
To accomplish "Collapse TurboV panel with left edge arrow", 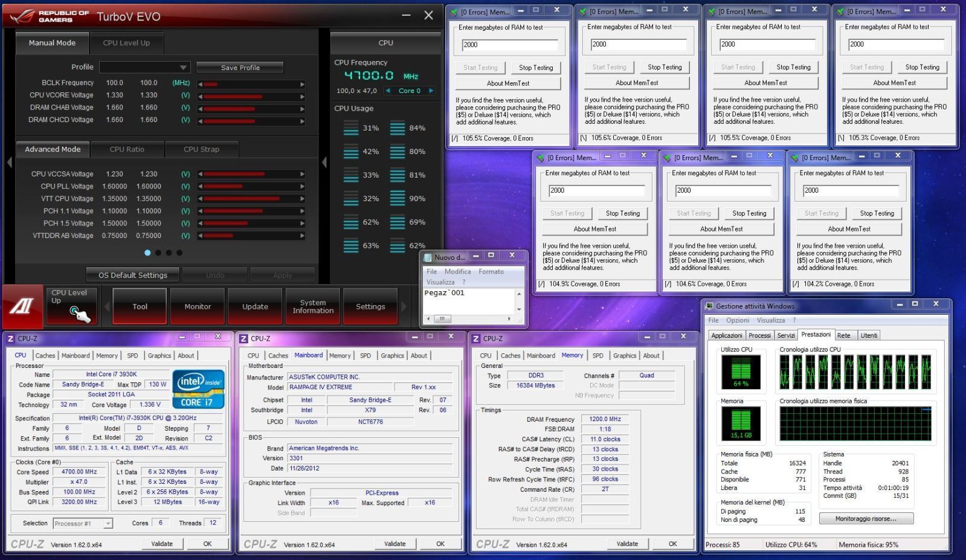I will tap(9, 162).
